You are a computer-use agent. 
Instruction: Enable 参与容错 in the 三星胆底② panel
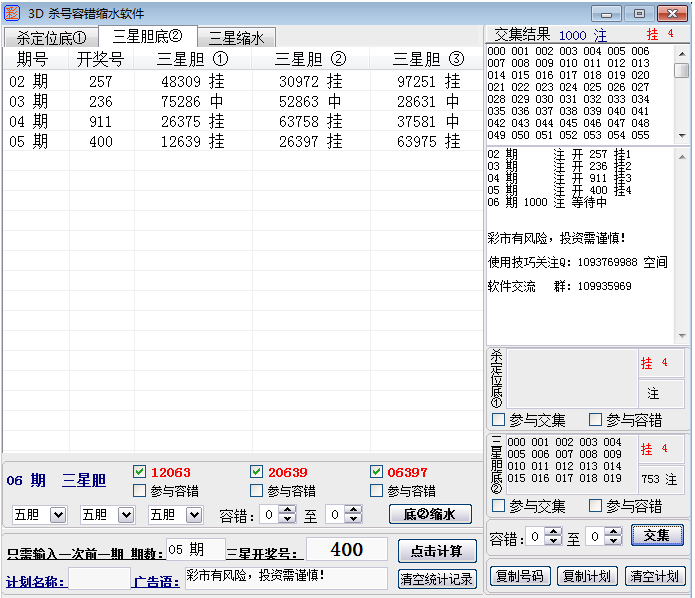(596, 506)
